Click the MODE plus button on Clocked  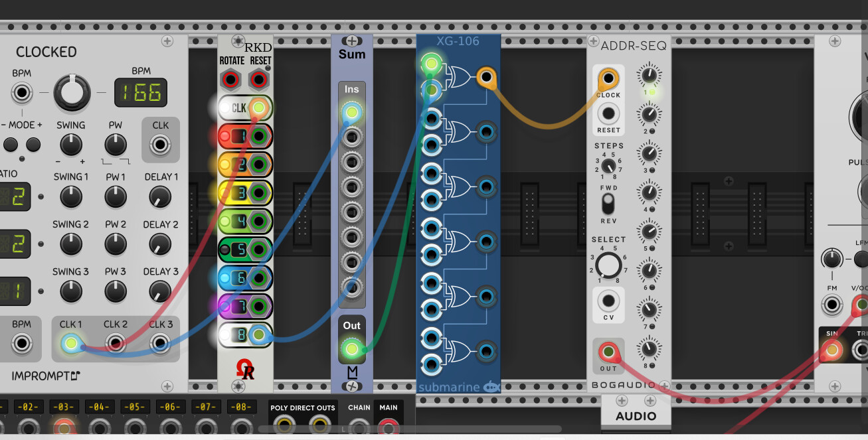pyautogui.click(x=33, y=144)
